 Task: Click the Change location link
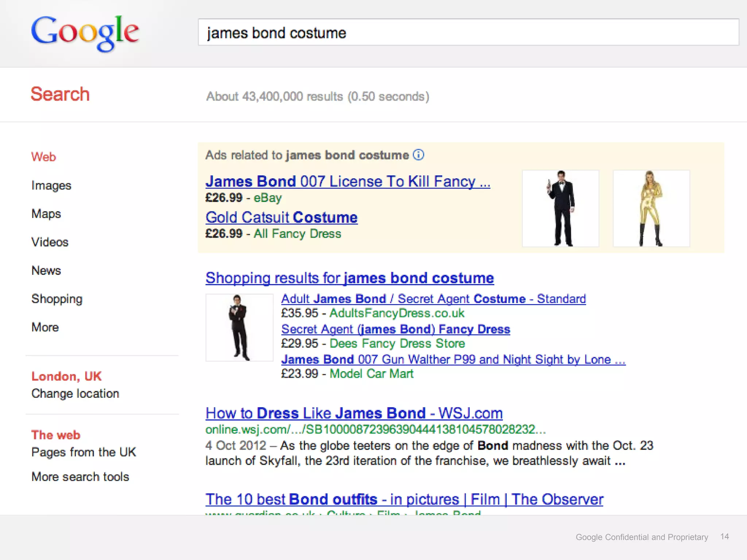75,394
